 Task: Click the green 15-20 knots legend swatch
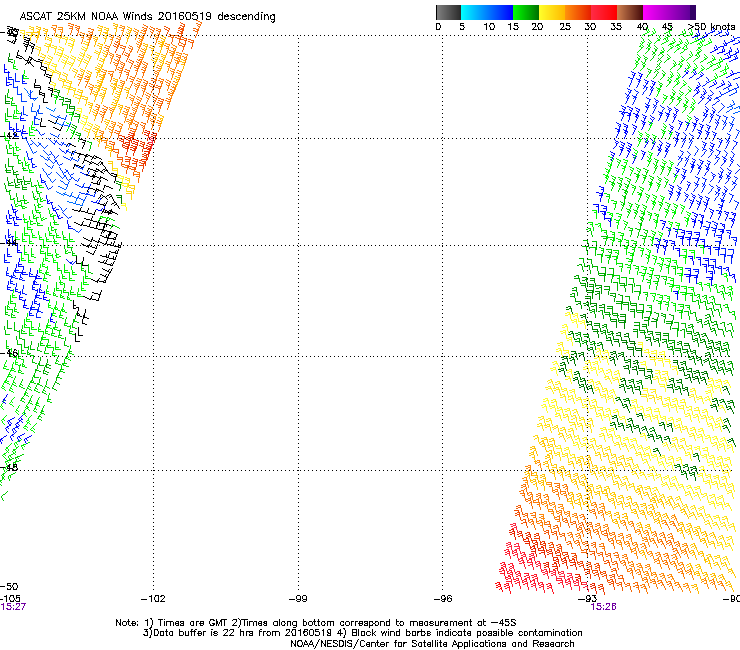526,12
